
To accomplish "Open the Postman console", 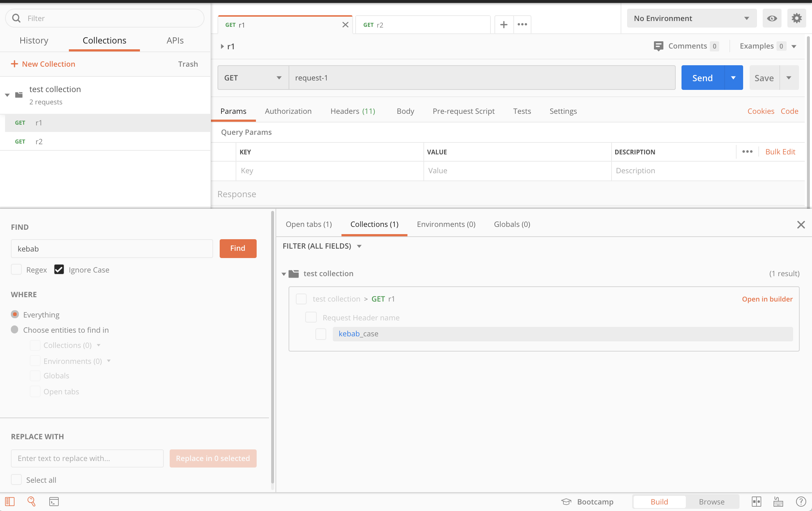I will click(54, 502).
